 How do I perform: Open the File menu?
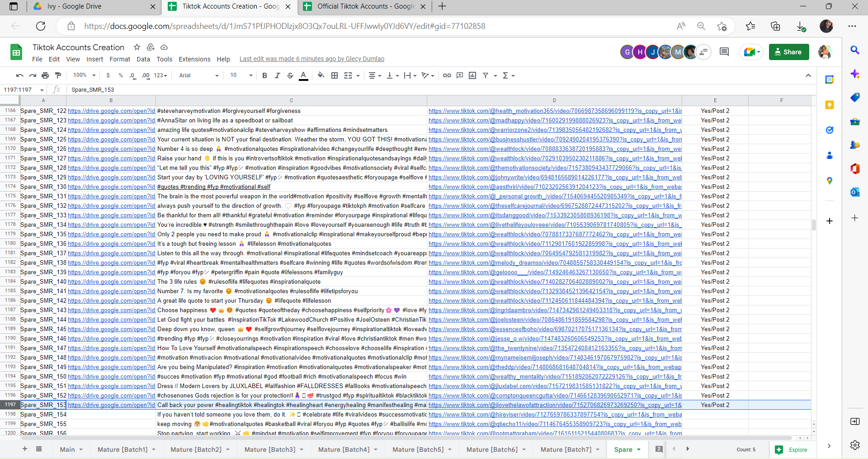pos(37,59)
